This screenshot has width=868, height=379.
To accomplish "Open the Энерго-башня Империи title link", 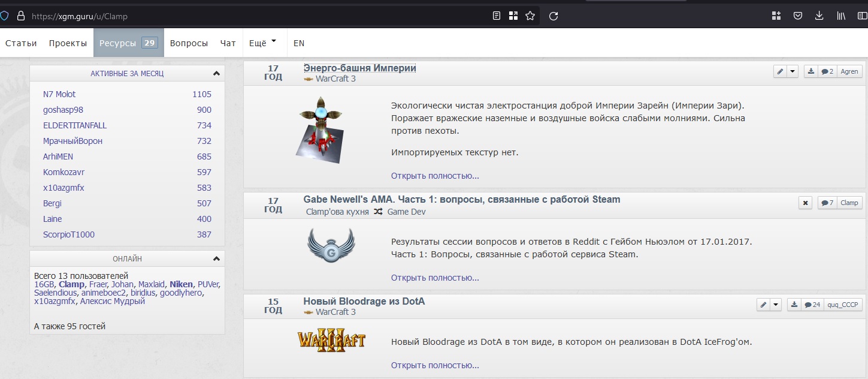I will pyautogui.click(x=359, y=68).
